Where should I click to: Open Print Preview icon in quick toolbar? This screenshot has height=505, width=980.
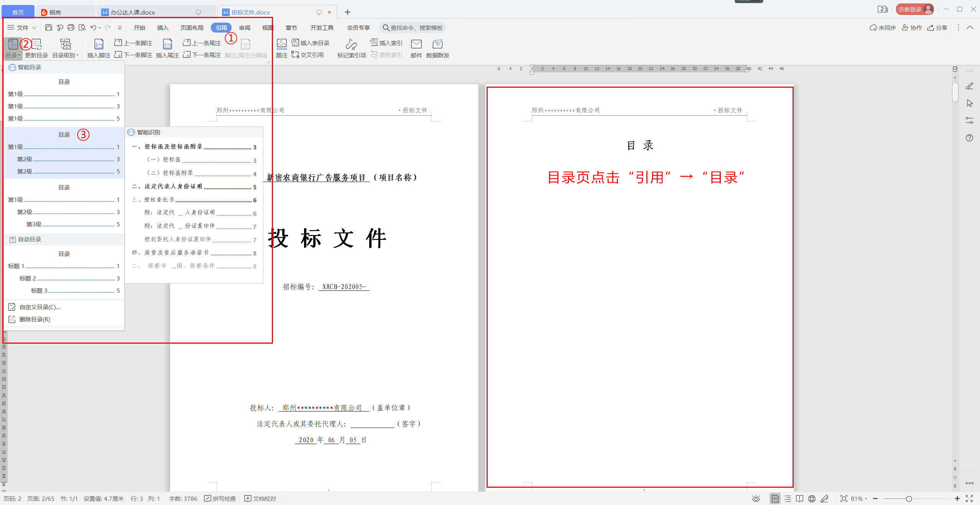82,28
